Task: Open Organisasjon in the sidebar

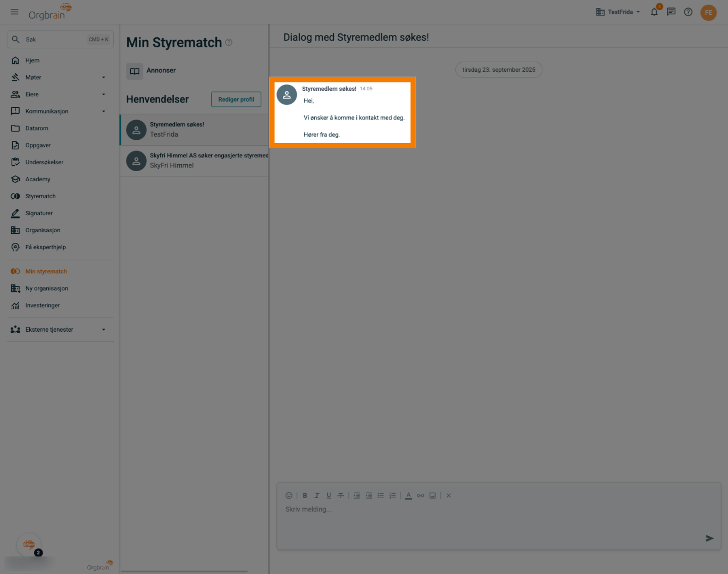Action: [60, 231]
